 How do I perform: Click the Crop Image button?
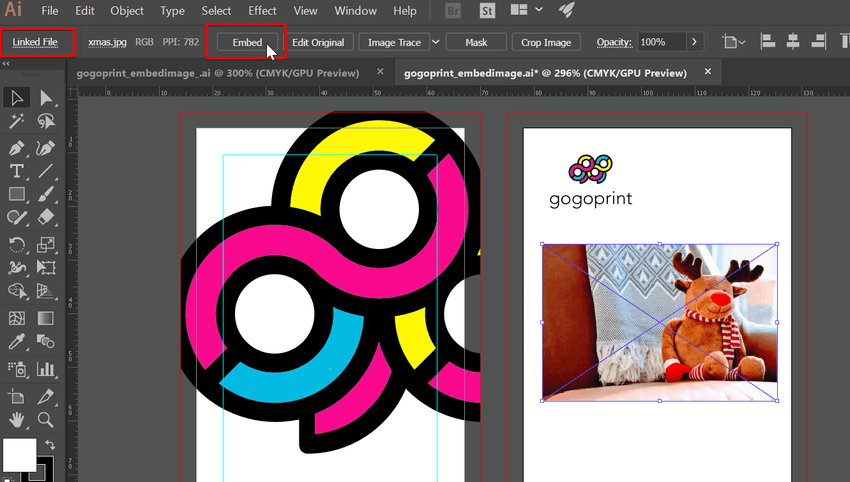coord(546,42)
